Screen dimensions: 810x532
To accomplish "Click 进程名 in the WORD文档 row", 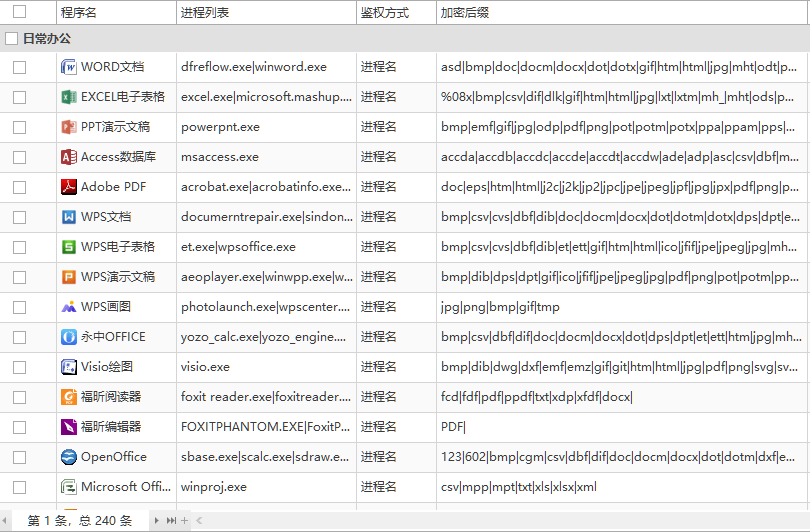I will [x=379, y=67].
